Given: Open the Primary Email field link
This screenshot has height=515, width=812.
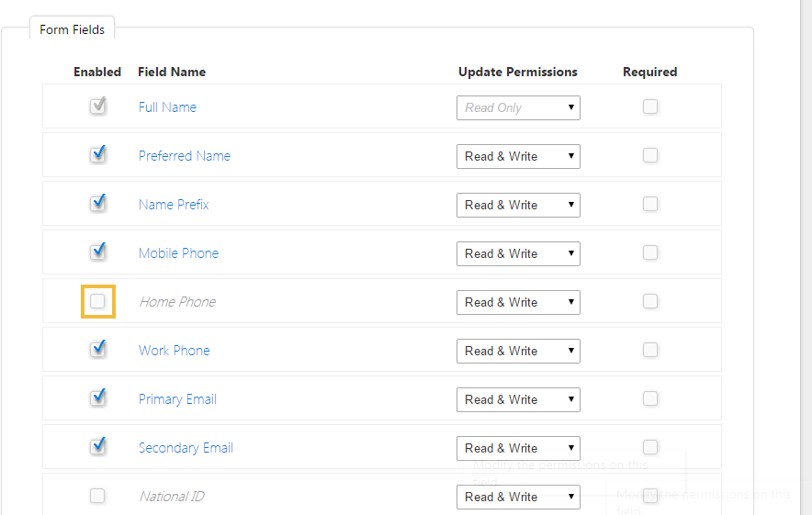Looking at the screenshot, I should 177,399.
